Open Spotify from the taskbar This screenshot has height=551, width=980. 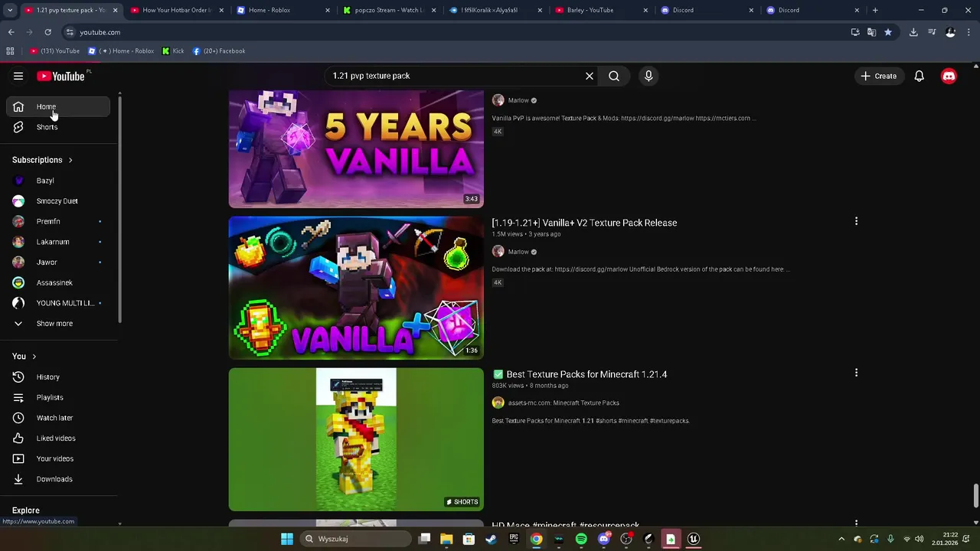[x=581, y=539]
